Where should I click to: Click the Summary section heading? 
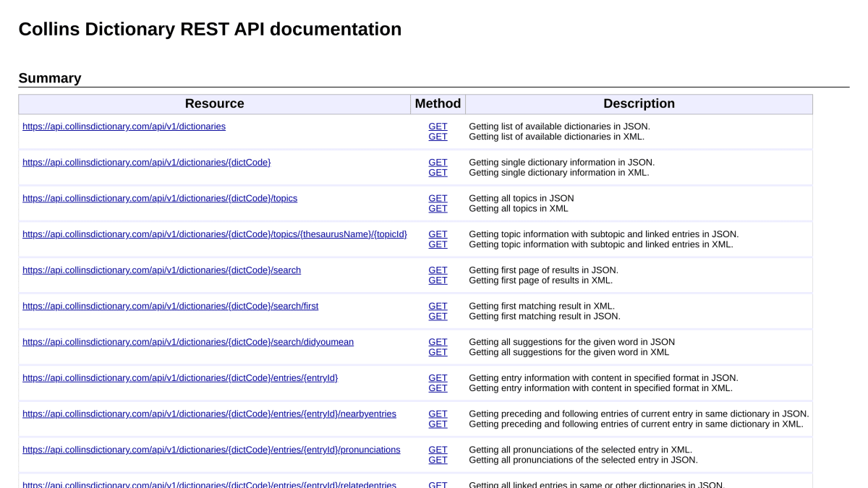[x=50, y=78]
